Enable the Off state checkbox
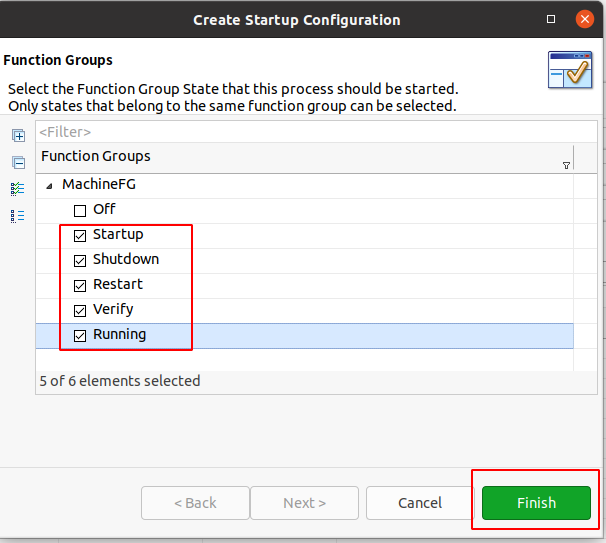 tap(80, 211)
